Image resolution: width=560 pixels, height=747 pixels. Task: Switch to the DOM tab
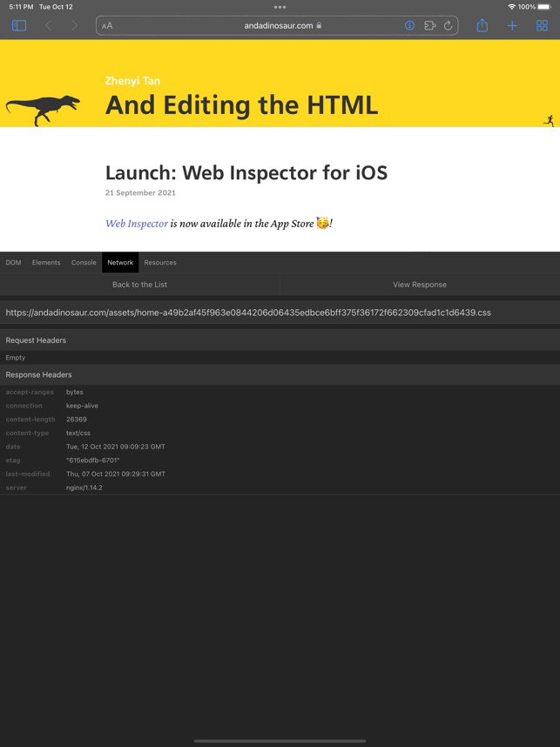click(13, 263)
